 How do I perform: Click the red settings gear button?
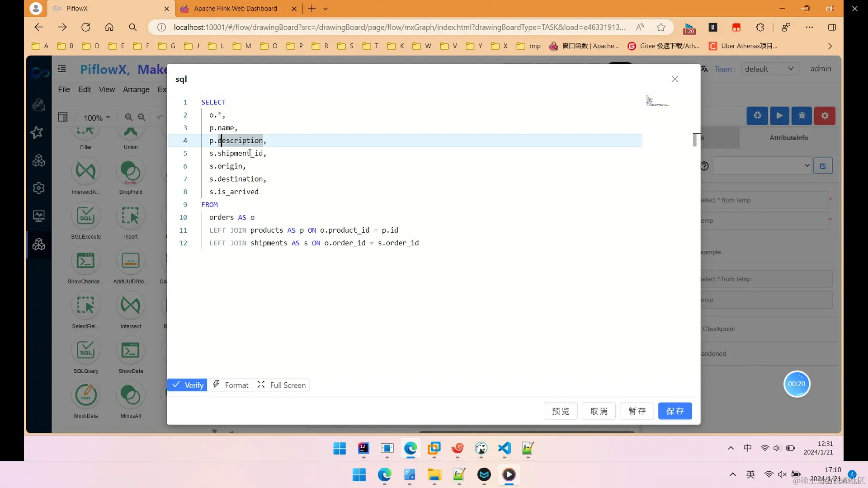825,116
